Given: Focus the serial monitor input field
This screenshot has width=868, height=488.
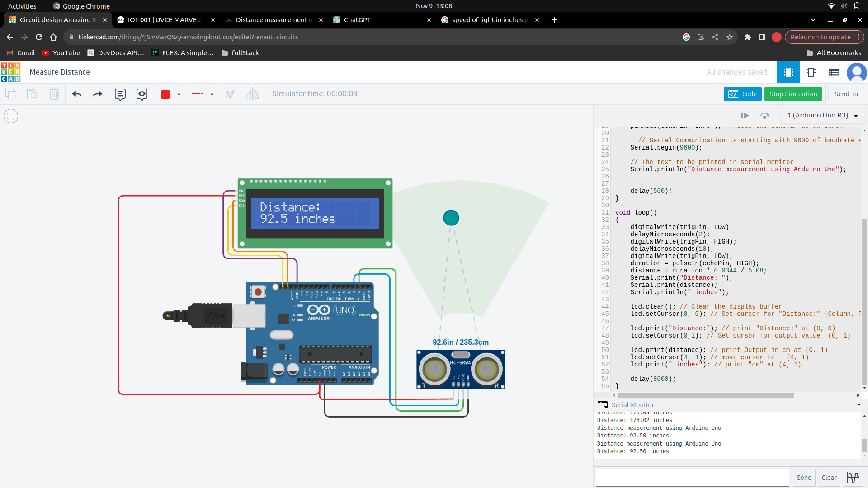Looking at the screenshot, I should coord(692,478).
